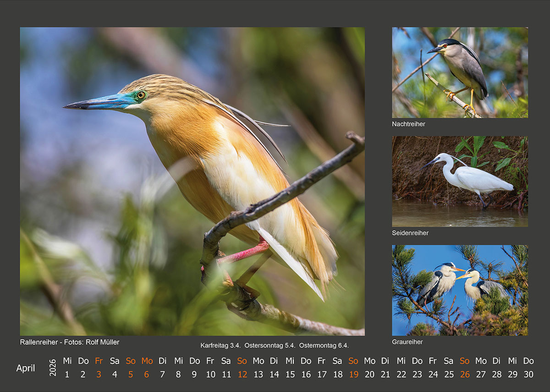
Task: Select the Seidenreiher white egret thumbnail
Action: coord(460,181)
